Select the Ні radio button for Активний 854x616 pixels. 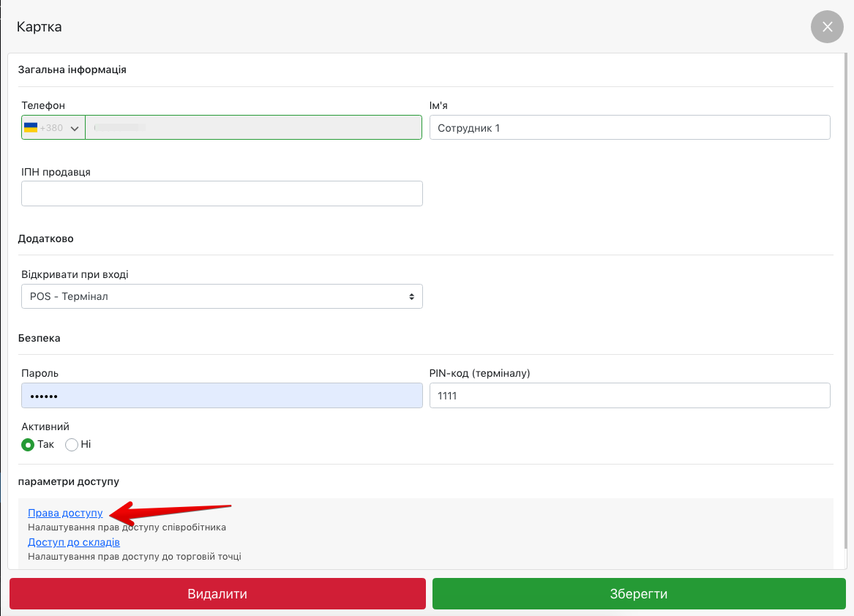click(x=72, y=444)
